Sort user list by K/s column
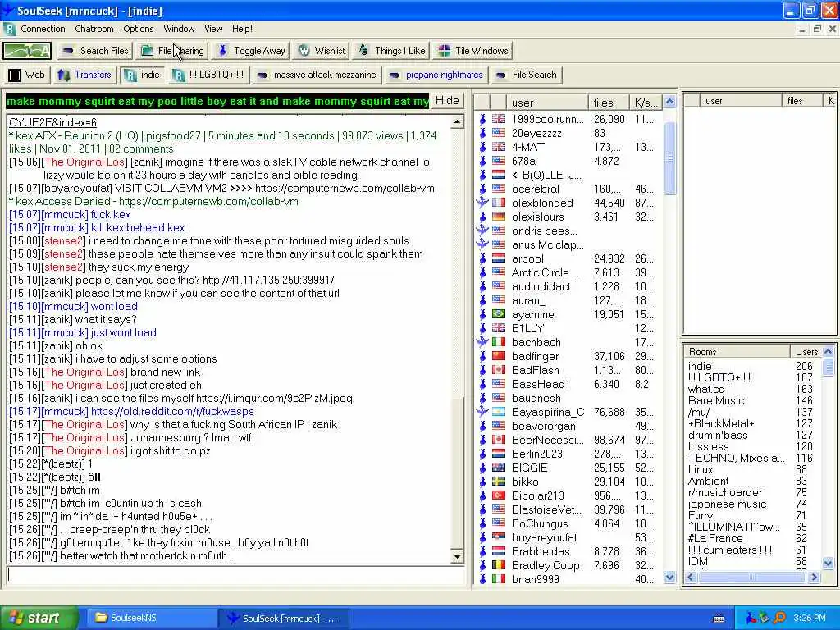 pyautogui.click(x=646, y=103)
